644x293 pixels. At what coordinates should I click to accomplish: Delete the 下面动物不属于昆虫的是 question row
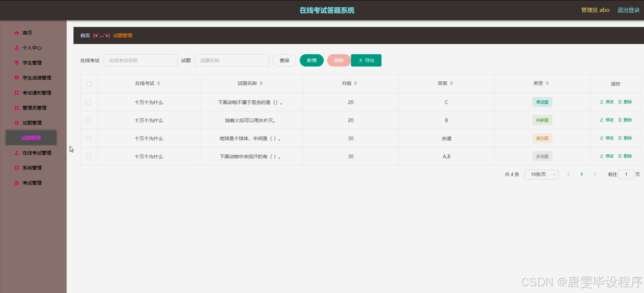pyautogui.click(x=625, y=102)
